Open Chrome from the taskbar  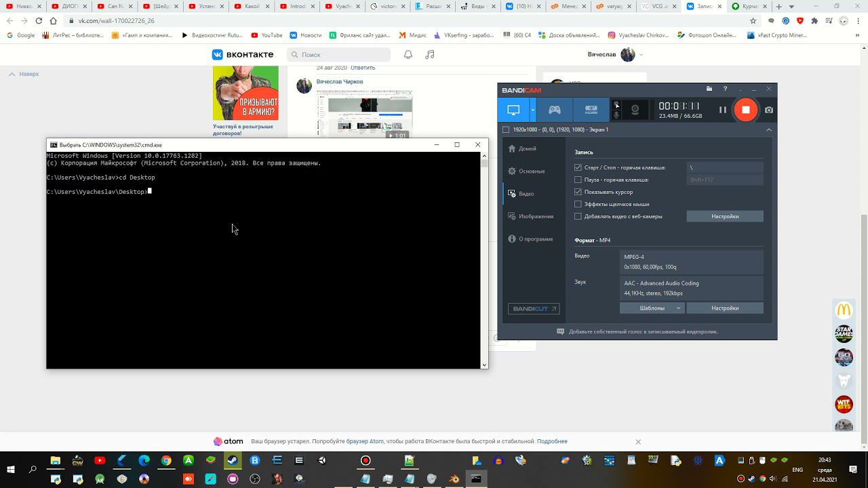(166, 461)
